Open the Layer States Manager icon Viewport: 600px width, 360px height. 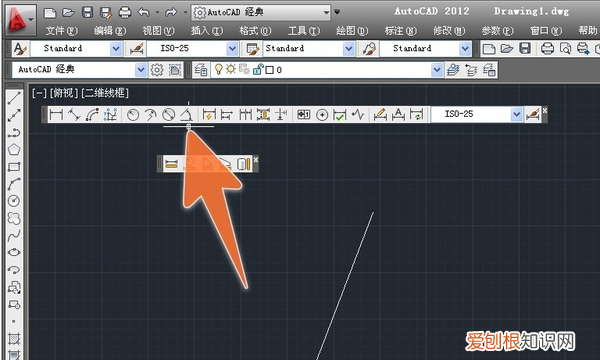tap(489, 70)
